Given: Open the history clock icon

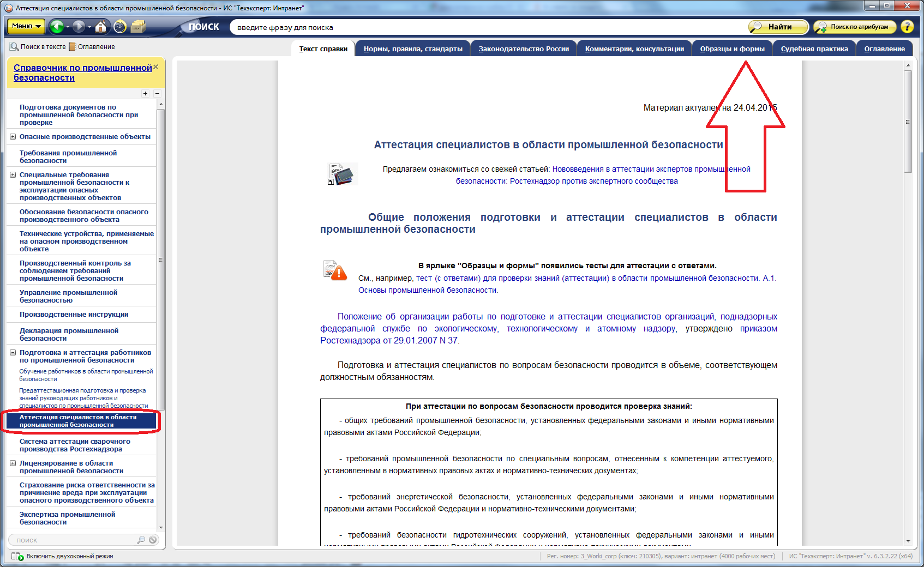Looking at the screenshot, I should [x=120, y=27].
